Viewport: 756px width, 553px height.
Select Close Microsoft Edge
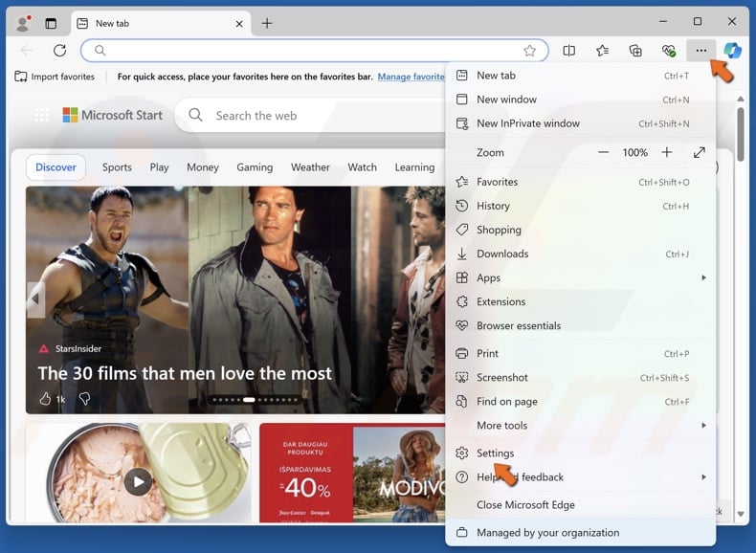581,505
